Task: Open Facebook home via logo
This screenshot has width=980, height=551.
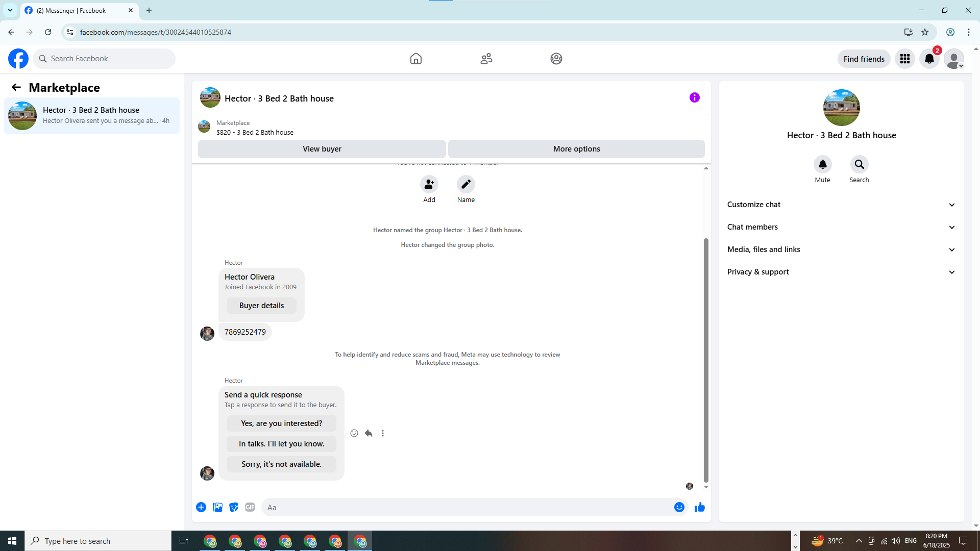Action: 18,59
